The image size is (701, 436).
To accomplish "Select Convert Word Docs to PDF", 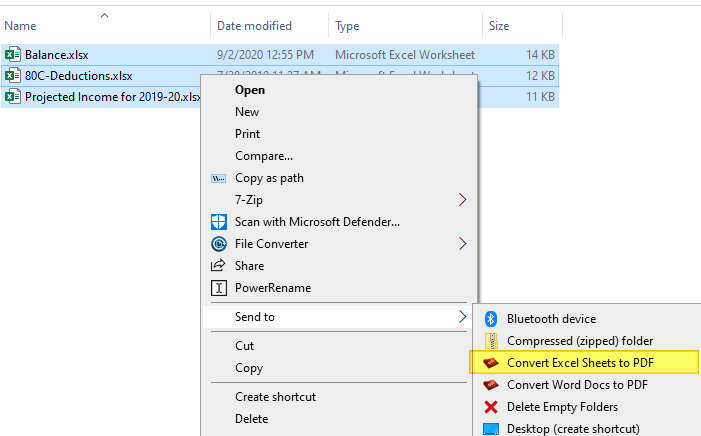I will (x=577, y=385).
